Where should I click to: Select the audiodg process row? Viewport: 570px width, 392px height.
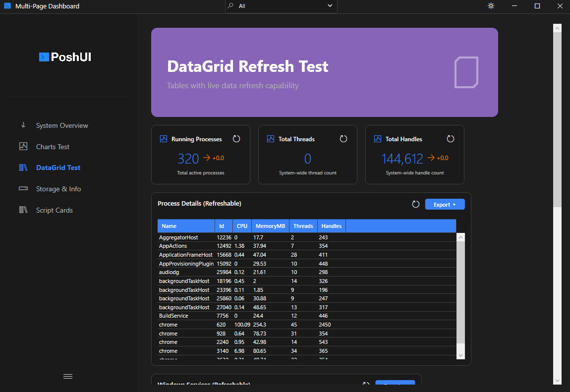click(x=307, y=272)
